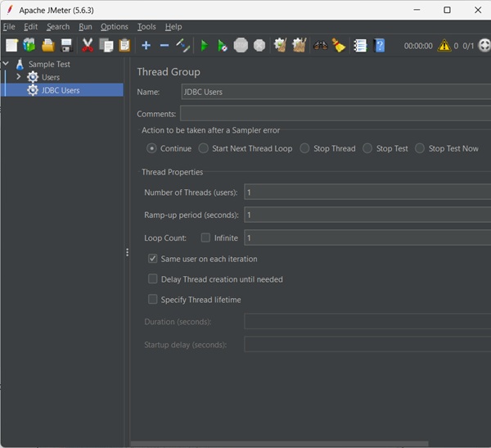Click the split pane divider handle dots

click(127, 252)
